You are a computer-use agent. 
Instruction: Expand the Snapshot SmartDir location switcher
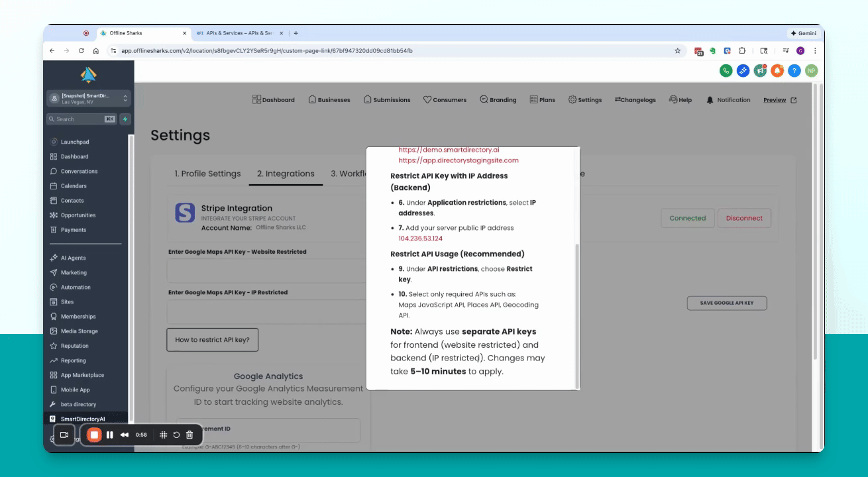89,98
